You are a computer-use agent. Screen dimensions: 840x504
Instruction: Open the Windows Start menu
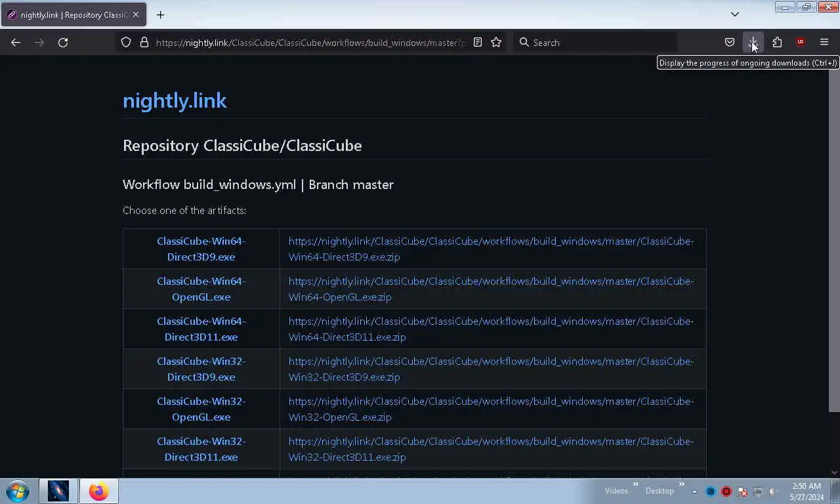(x=18, y=491)
